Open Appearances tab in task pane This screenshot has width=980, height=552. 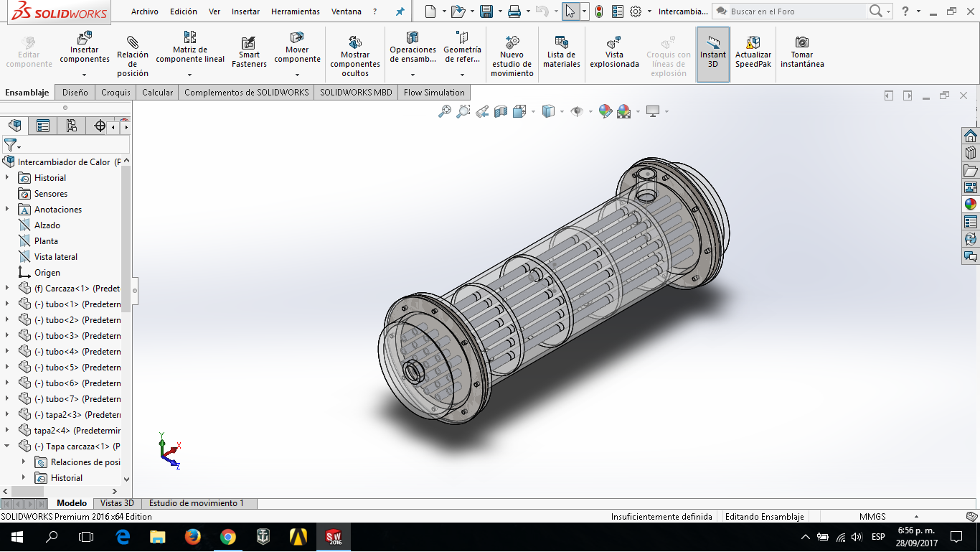tap(971, 204)
